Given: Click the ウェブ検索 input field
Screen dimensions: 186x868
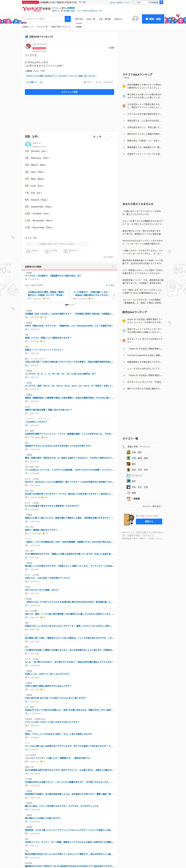Looking at the screenshot, I should pos(139,2).
